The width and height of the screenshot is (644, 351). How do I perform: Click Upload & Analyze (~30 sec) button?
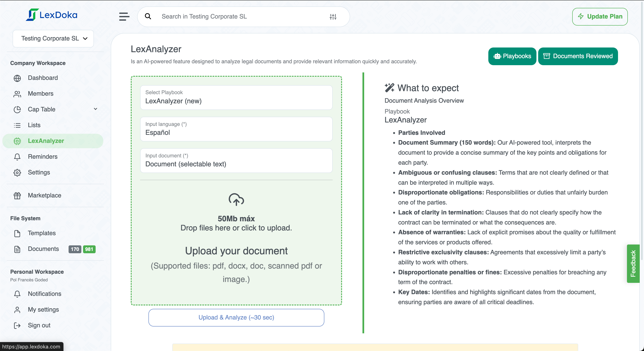(236, 318)
